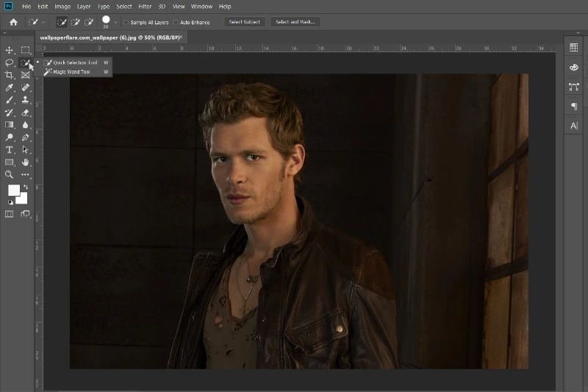Enable Sample All Layers checkbox

point(126,22)
